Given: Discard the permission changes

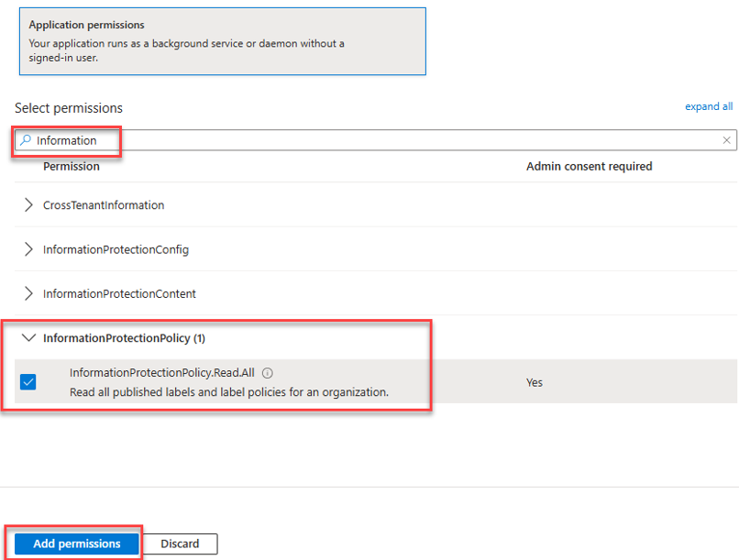Looking at the screenshot, I should [180, 544].
